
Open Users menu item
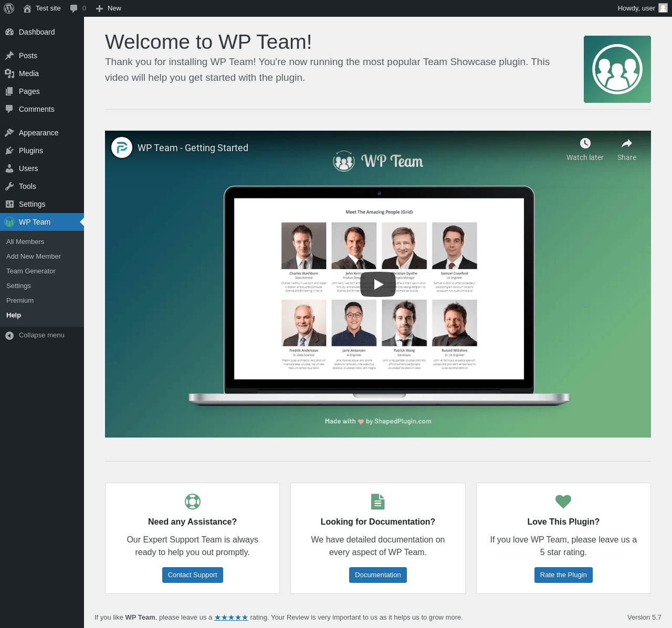pyautogui.click(x=42, y=168)
